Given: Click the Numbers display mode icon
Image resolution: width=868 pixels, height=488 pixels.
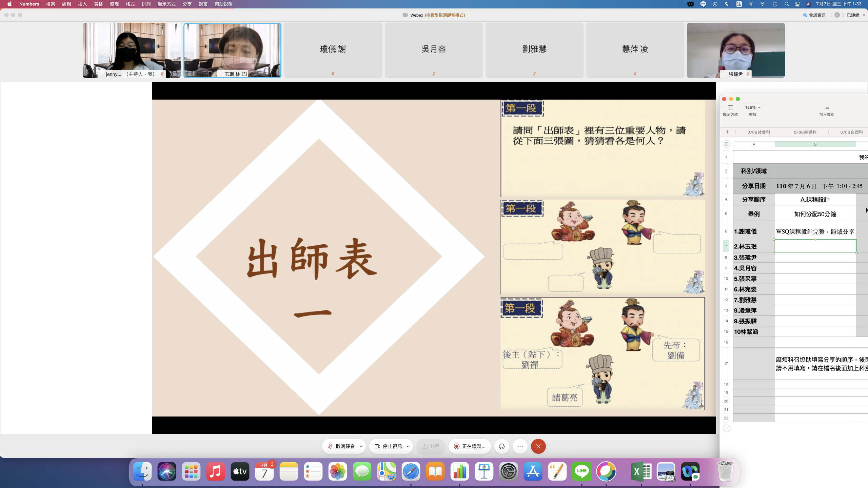Looking at the screenshot, I should [730, 107].
